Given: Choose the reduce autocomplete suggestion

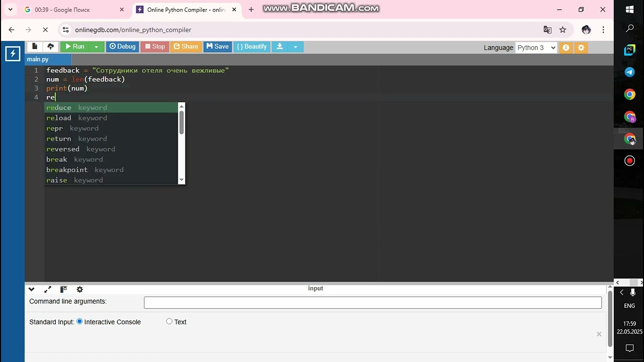Looking at the screenshot, I should click(111, 108).
